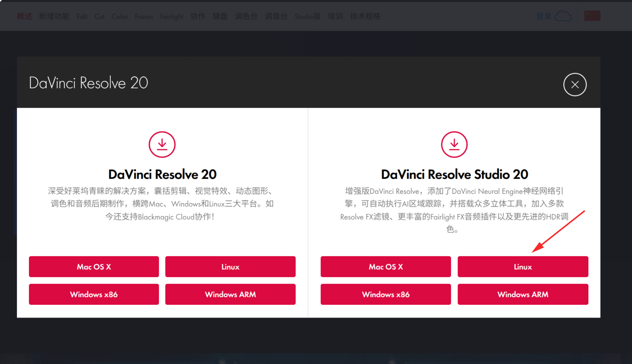Screen dimensions: 632x364
Task: Download Resolve Studio 20 for Linux
Action: [523, 267]
